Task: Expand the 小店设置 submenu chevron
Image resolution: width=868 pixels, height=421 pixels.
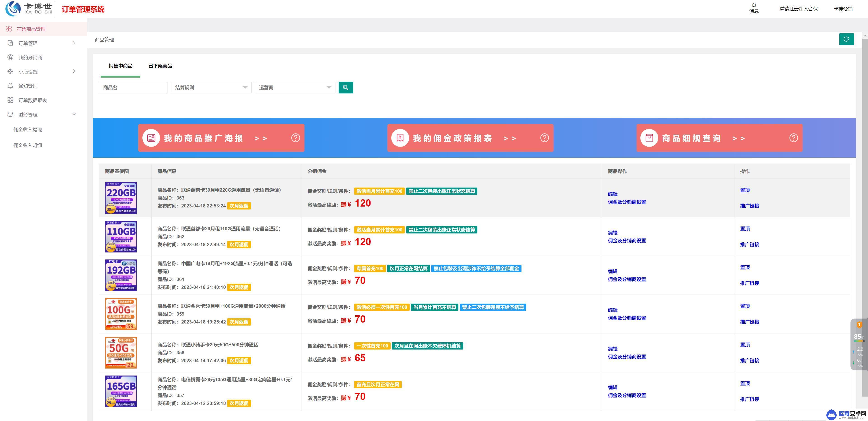Action: tap(74, 71)
